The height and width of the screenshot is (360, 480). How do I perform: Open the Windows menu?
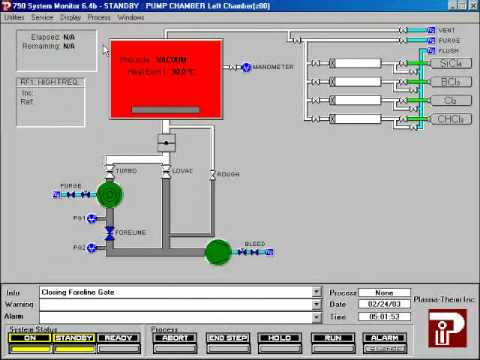(130, 17)
